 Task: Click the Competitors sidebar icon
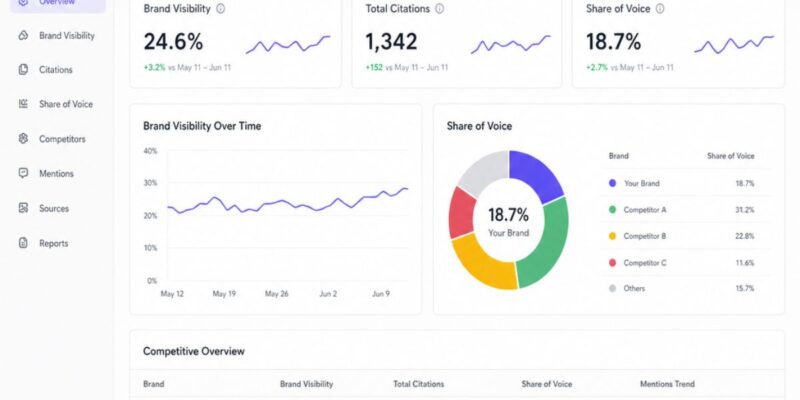[x=23, y=139]
